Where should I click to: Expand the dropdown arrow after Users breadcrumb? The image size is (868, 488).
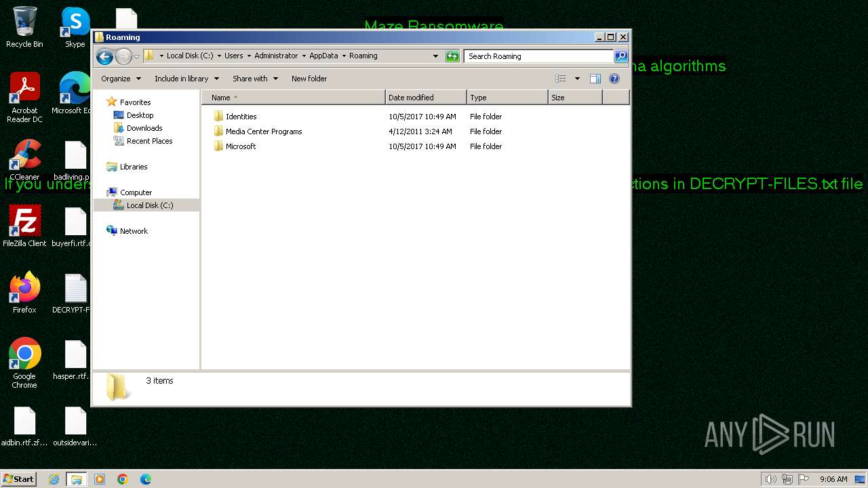[x=249, y=56]
